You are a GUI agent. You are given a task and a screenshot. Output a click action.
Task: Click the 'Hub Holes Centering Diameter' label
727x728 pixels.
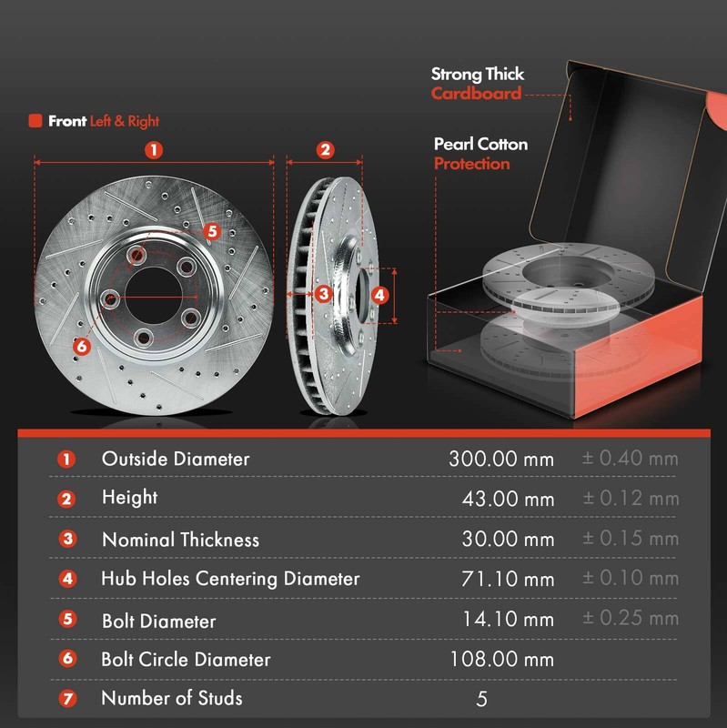(x=230, y=579)
